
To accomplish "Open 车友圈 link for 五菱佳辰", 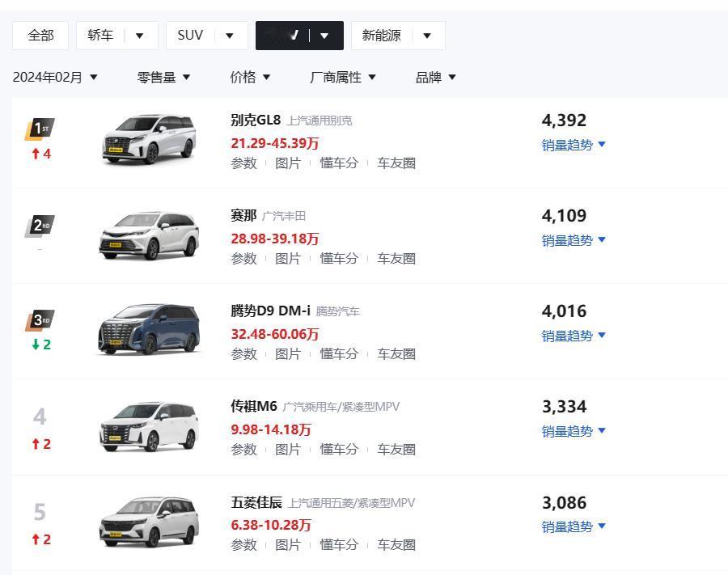I will (396, 545).
